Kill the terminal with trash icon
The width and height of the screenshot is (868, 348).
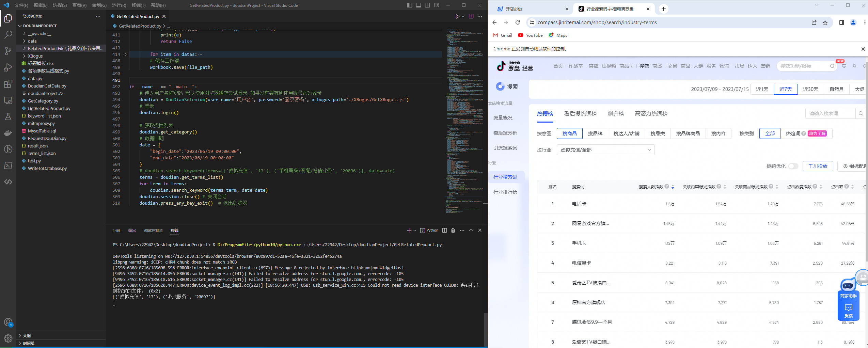(x=453, y=231)
